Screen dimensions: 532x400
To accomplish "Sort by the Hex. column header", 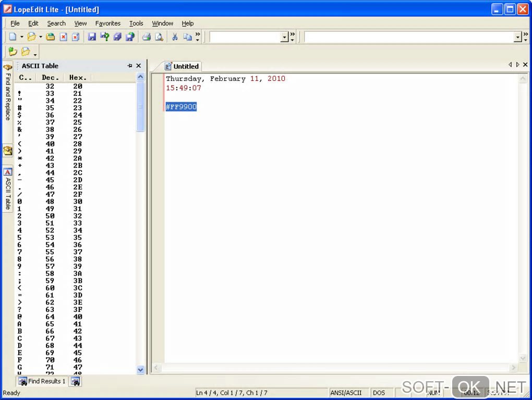I will tap(77, 78).
